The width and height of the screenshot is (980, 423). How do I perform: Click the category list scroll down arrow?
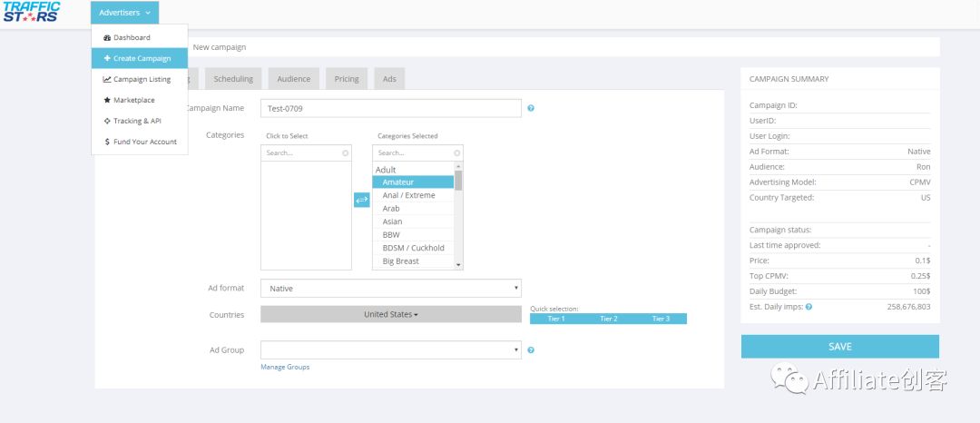[x=459, y=265]
